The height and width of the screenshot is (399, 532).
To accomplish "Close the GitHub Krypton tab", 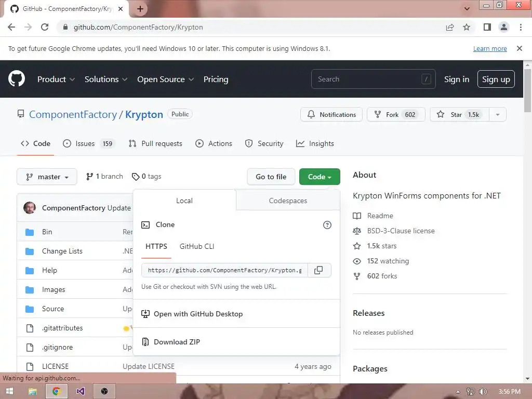I will (x=121, y=9).
